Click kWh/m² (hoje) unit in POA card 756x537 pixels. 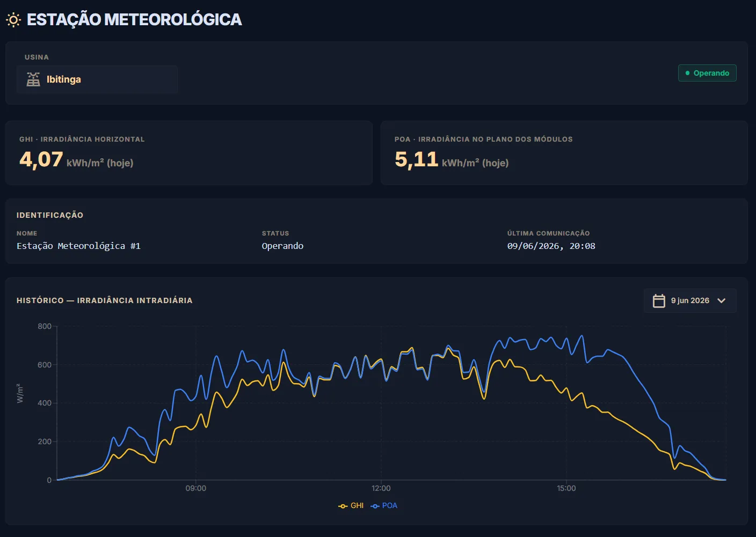coord(475,163)
